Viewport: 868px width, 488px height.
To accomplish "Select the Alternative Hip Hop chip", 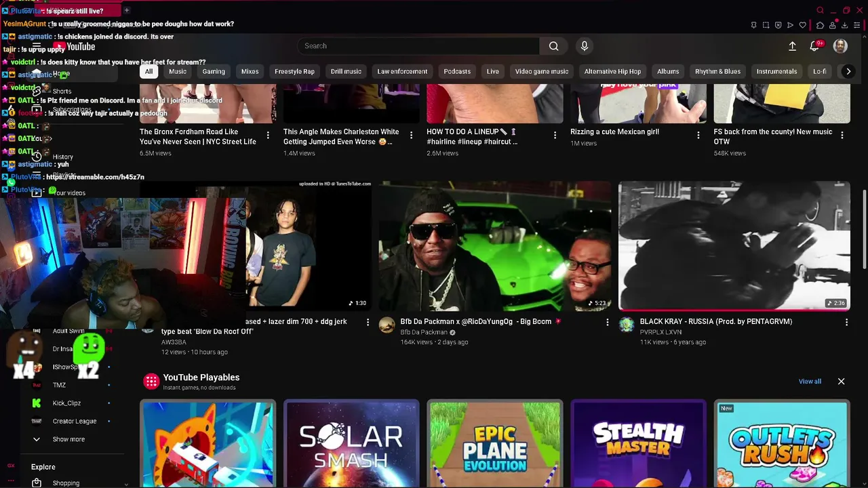I will pos(612,71).
